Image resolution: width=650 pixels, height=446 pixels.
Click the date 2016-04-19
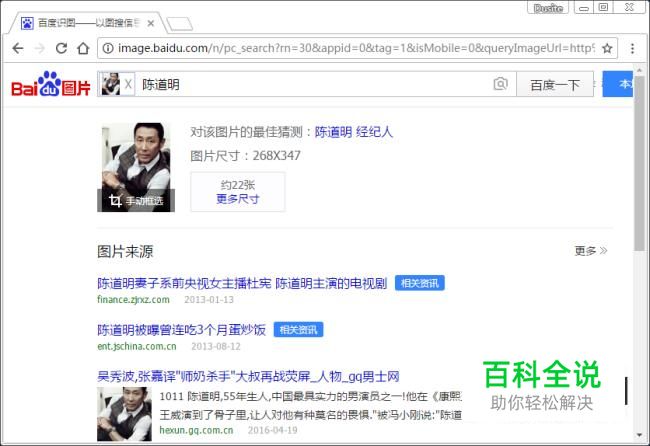(272, 430)
